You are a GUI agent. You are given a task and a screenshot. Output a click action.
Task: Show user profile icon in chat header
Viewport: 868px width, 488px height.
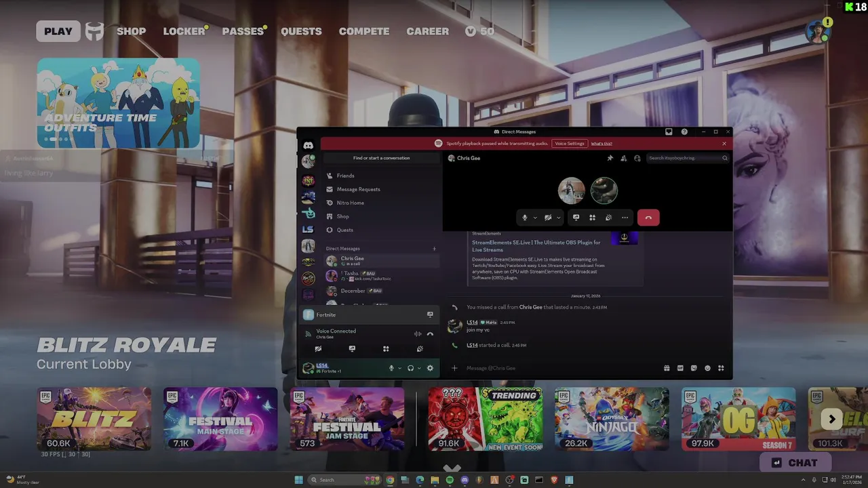[637, 158]
